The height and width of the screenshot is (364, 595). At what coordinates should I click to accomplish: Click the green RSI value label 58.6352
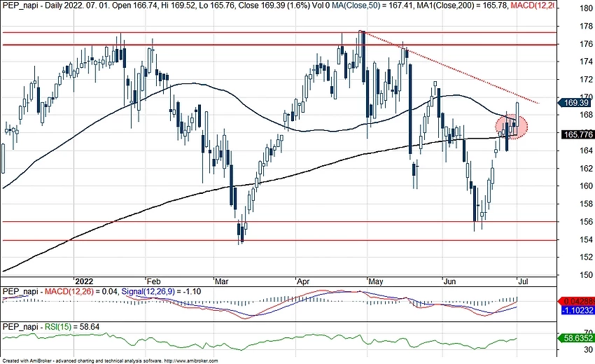pos(577,338)
